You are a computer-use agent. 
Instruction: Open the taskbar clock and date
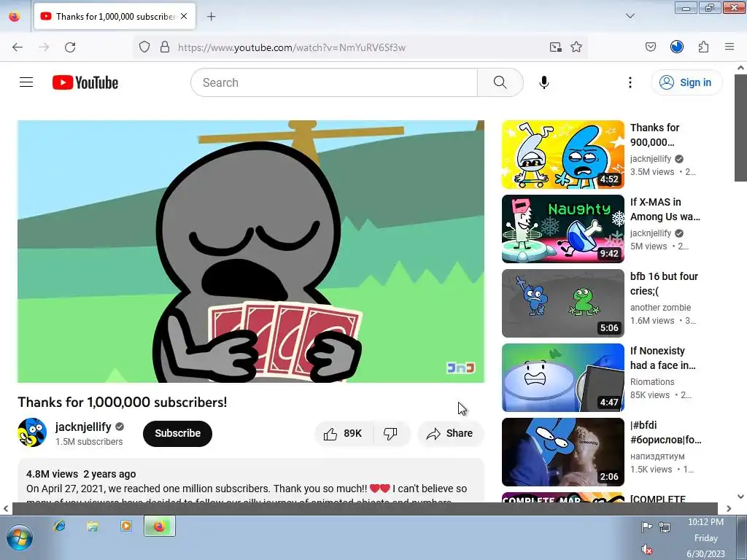pos(705,537)
